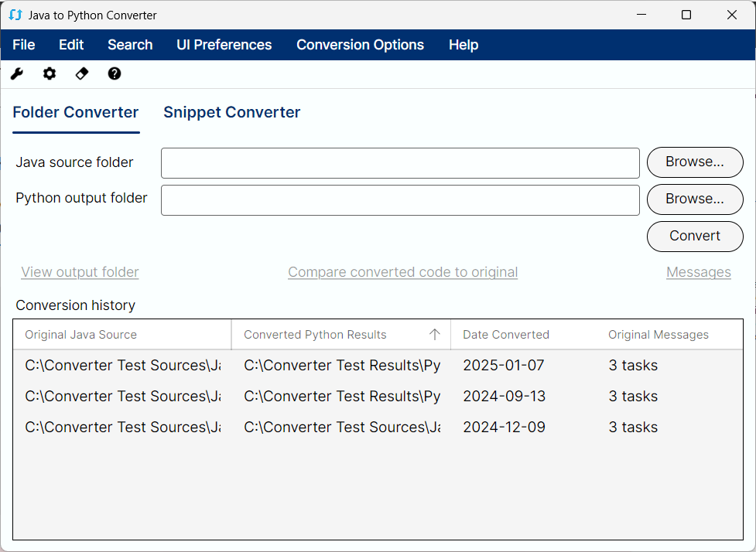Open the Search menu

click(x=130, y=45)
